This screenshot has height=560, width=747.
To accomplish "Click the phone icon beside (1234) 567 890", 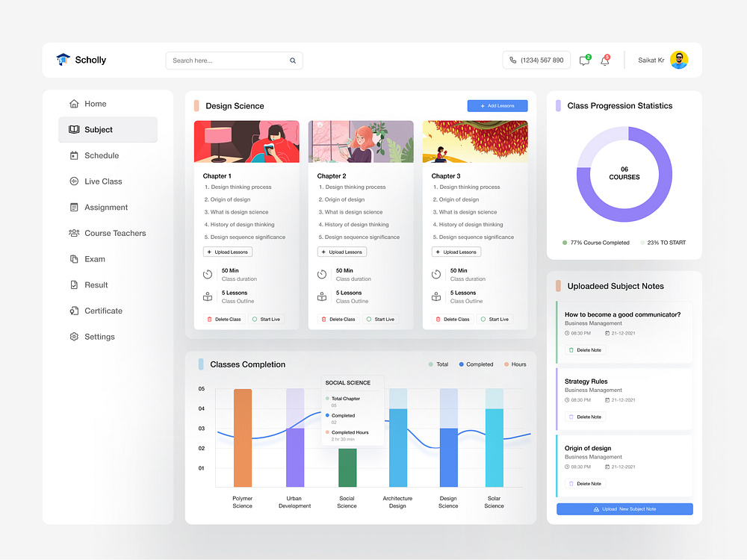I will [513, 59].
